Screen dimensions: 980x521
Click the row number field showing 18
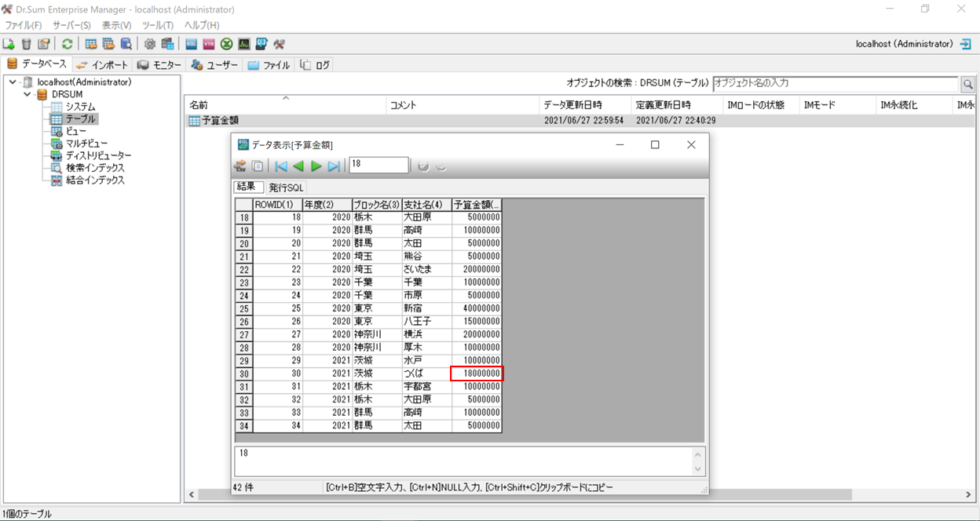pyautogui.click(x=378, y=165)
